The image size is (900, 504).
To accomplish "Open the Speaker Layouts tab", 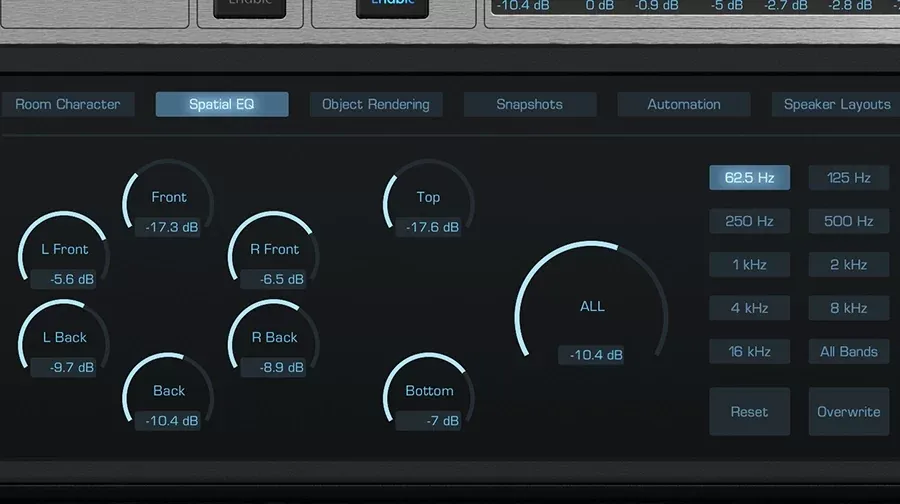I will 836,104.
